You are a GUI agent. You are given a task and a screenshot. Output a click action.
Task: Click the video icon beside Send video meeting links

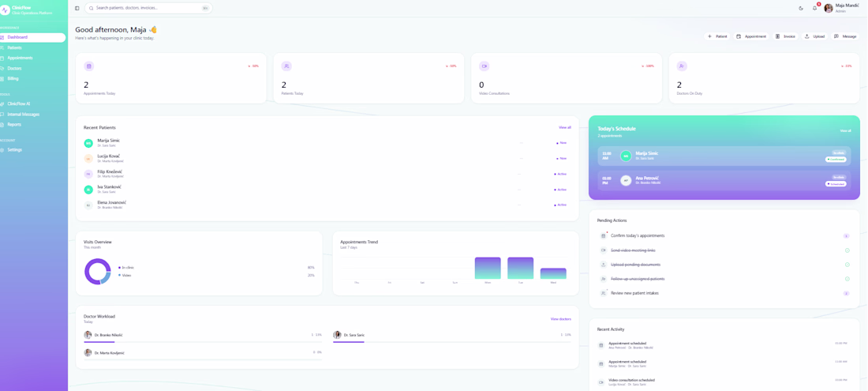pyautogui.click(x=604, y=250)
